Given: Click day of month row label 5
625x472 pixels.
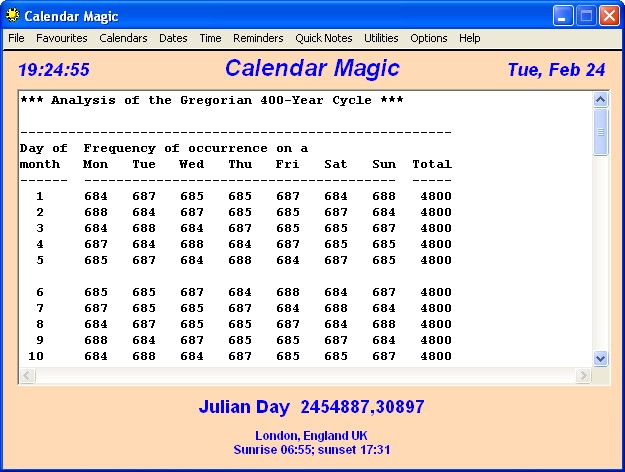Looking at the screenshot, I should (x=39, y=260).
